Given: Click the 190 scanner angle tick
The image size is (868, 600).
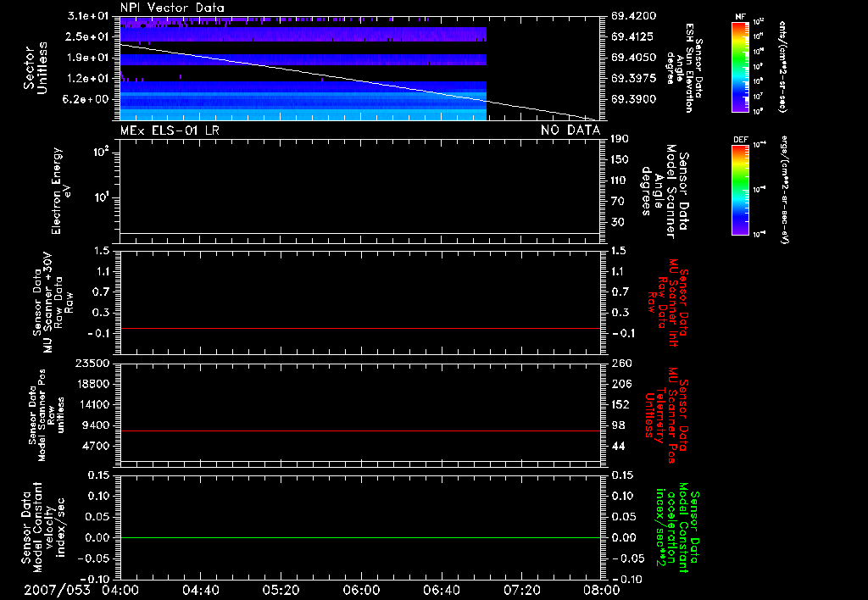Looking at the screenshot, I should point(620,139).
